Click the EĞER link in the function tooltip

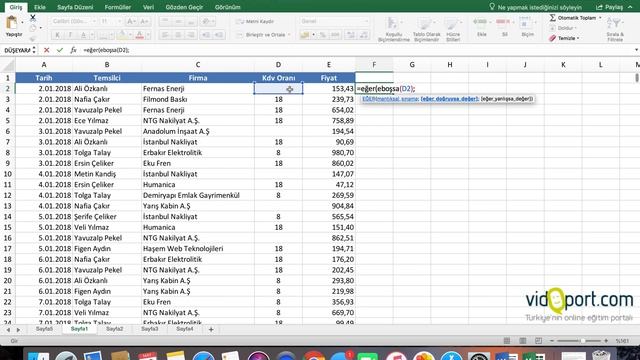pyautogui.click(x=369, y=99)
